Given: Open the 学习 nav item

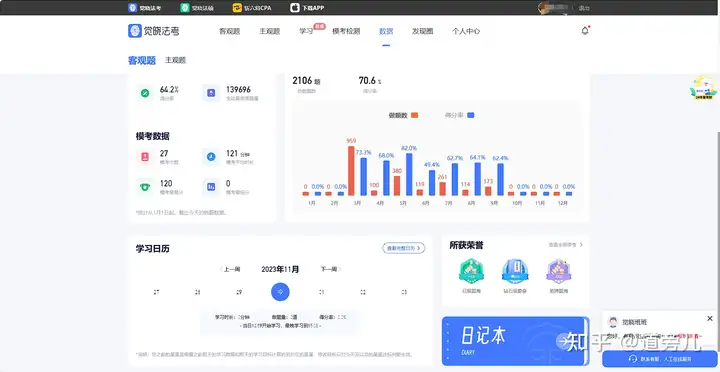Looking at the screenshot, I should pyautogui.click(x=306, y=31).
